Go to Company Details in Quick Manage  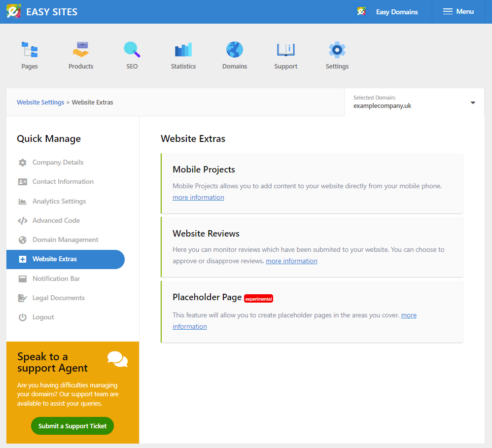click(58, 163)
